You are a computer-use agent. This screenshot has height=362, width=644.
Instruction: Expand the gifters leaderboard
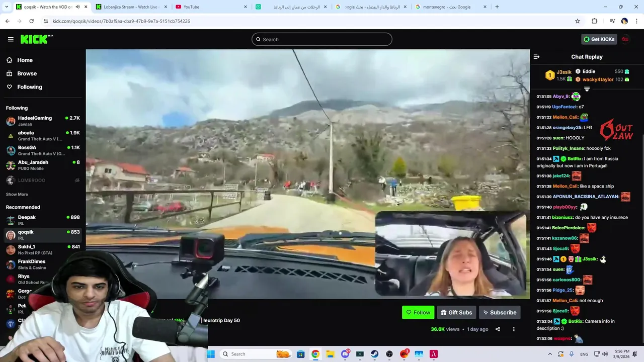click(x=587, y=89)
